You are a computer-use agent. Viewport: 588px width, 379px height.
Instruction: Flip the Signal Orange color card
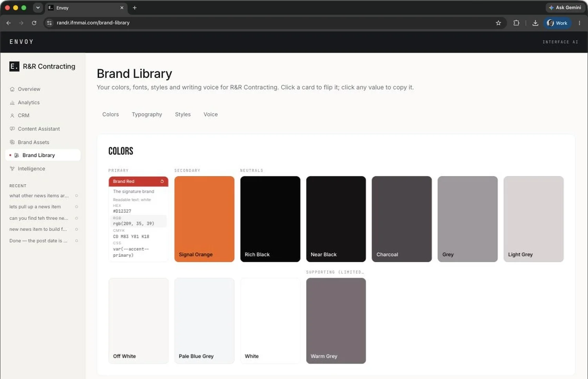click(204, 219)
